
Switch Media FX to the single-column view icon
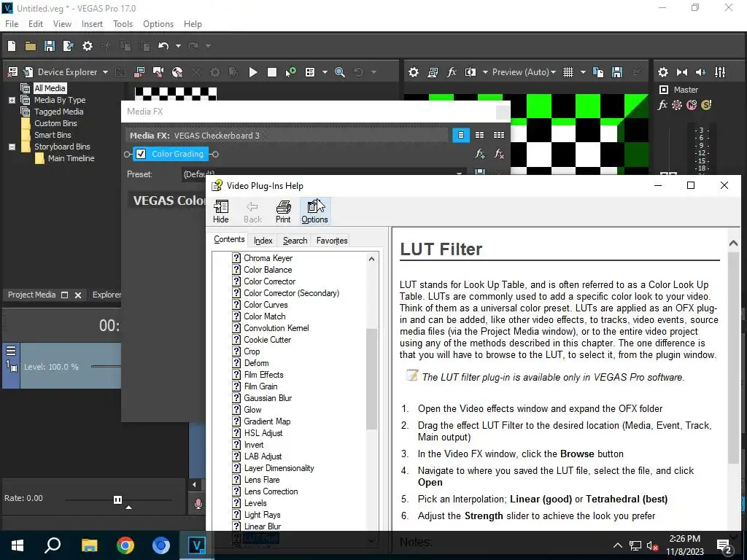coord(461,135)
